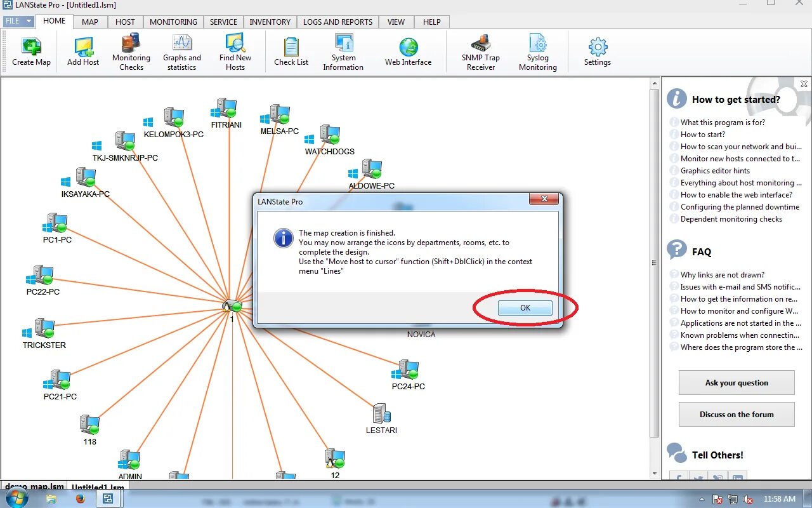
Task: Switch to the INVENTORY ribbon tab
Action: (x=270, y=22)
